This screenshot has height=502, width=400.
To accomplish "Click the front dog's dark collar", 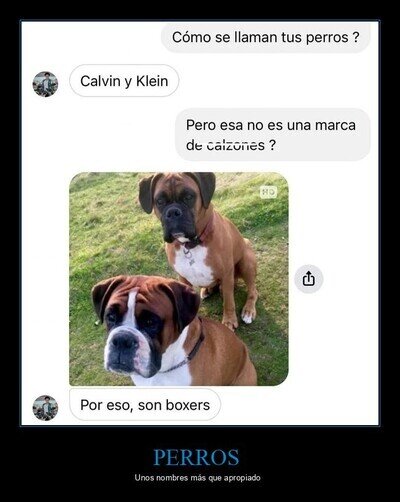I will point(187,355).
